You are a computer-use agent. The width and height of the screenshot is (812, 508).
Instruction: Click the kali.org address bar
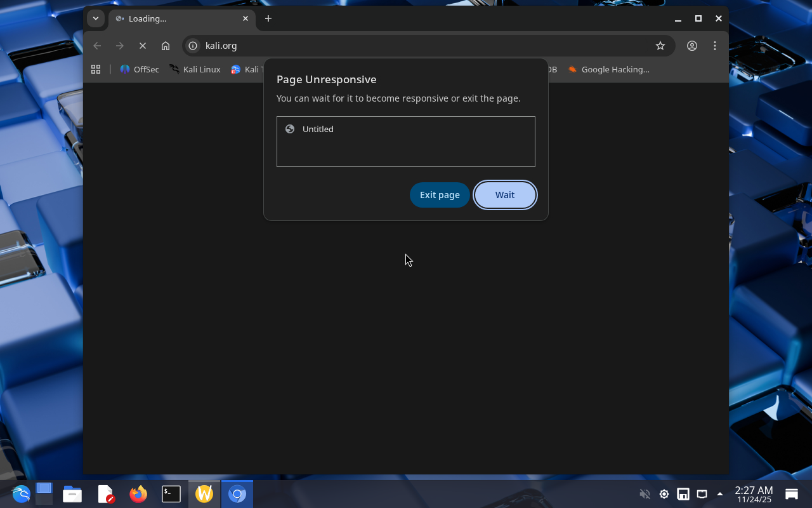point(419,46)
